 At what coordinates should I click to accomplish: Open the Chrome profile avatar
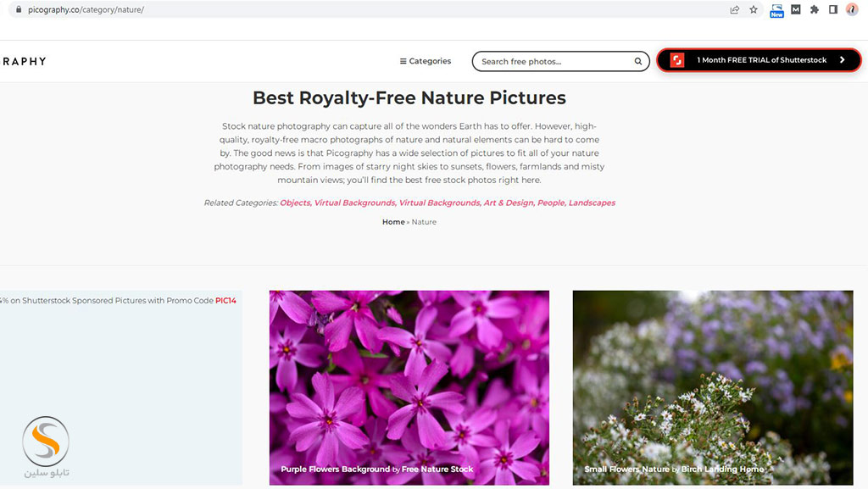coord(852,10)
